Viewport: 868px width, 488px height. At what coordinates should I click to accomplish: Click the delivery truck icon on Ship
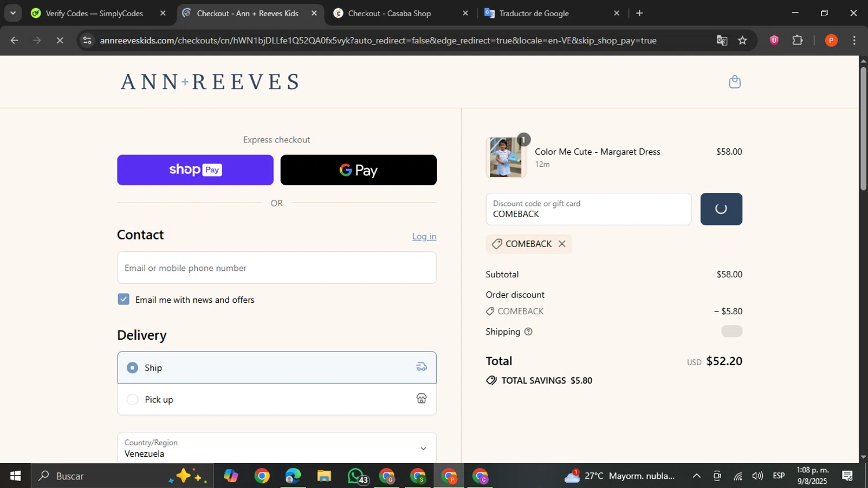(x=421, y=367)
